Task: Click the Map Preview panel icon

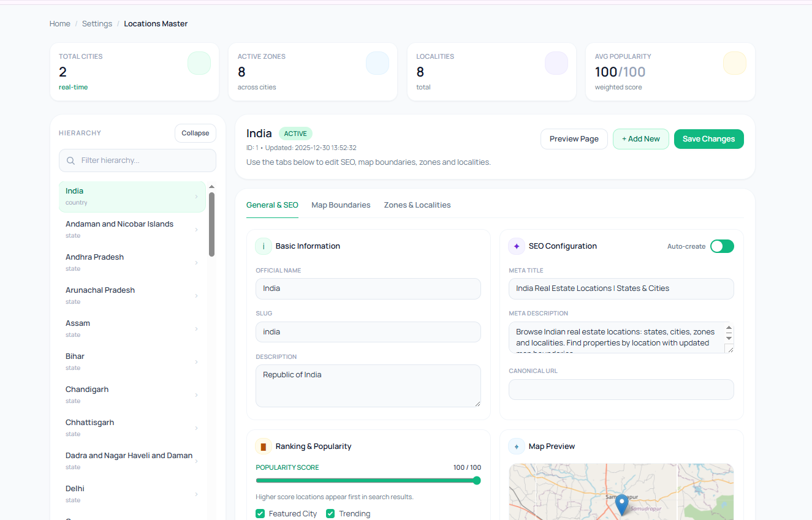Action: [x=516, y=446]
